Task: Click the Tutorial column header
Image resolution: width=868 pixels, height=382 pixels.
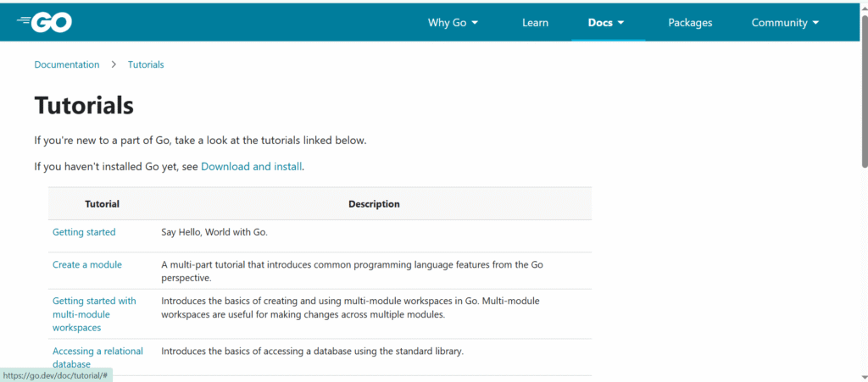Action: pos(103,204)
